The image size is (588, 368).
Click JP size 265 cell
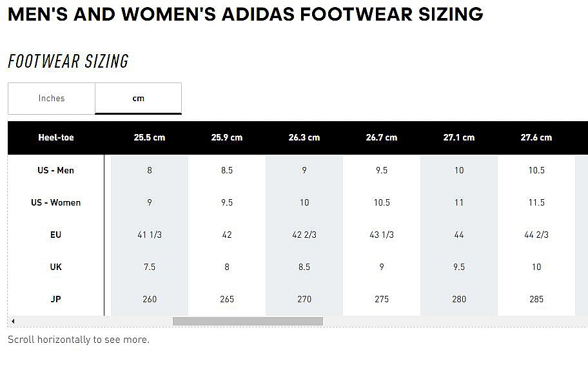[227, 300]
